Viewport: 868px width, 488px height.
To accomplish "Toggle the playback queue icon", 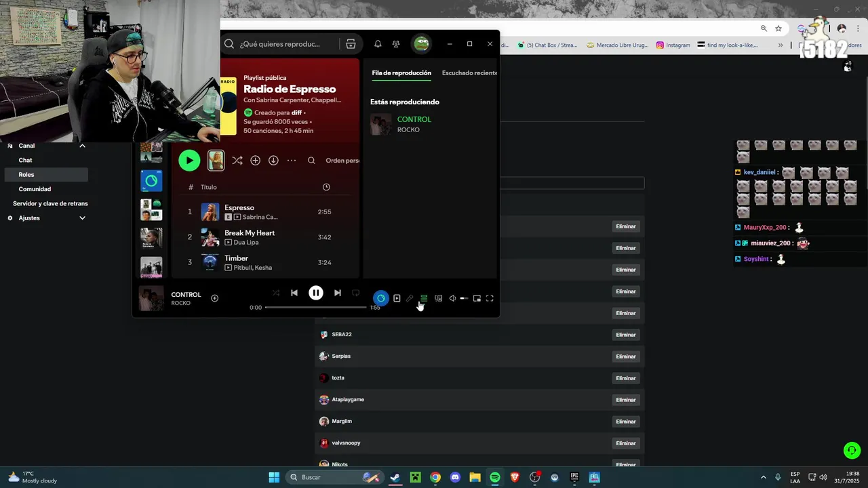I will point(424,298).
